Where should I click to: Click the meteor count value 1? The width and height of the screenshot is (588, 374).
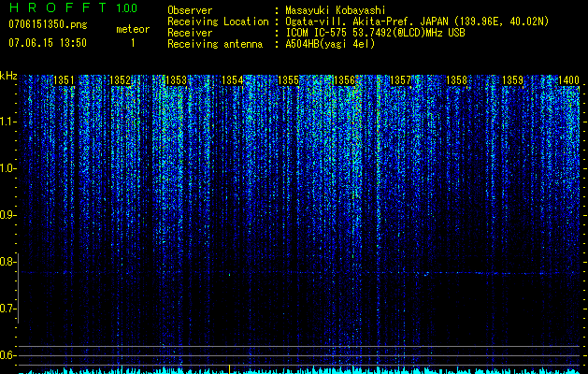(x=133, y=43)
